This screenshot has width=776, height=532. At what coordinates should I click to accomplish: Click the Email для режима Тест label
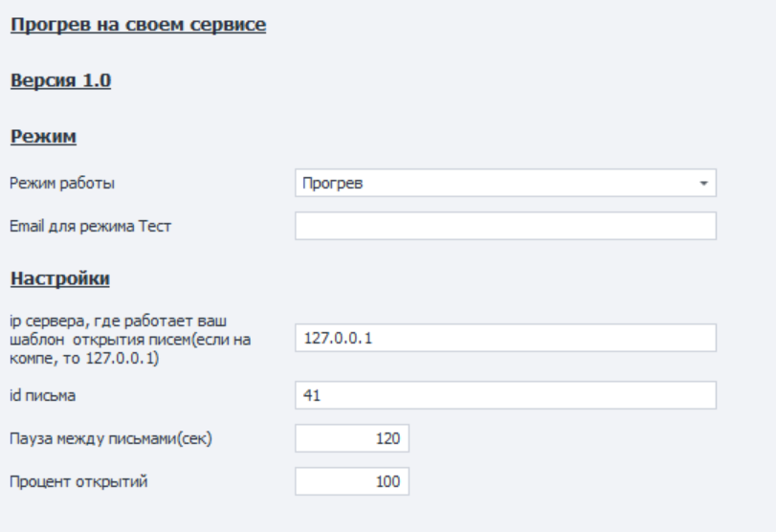pos(80,226)
